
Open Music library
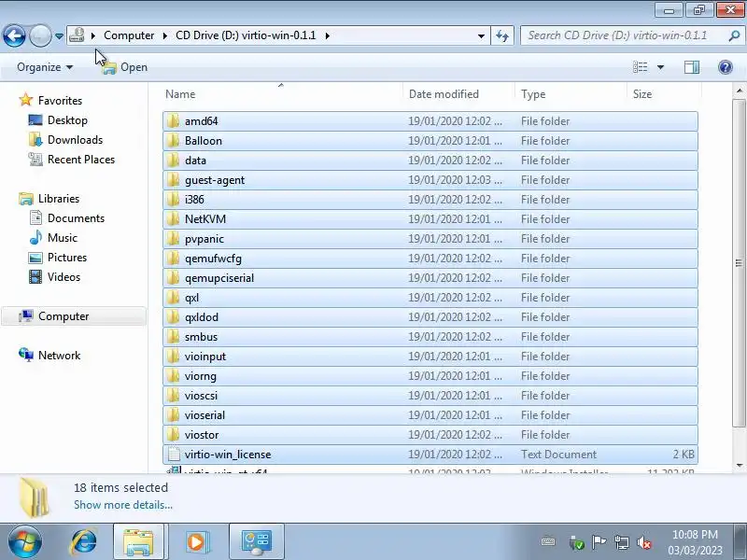[x=63, y=238]
